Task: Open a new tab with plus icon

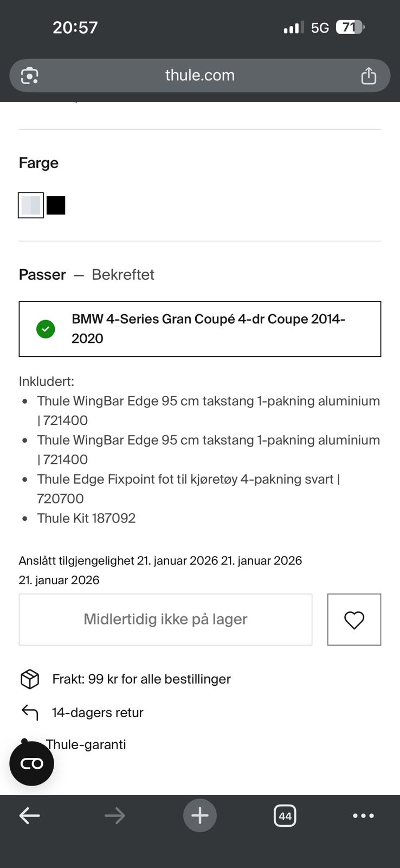Action: pyautogui.click(x=199, y=815)
